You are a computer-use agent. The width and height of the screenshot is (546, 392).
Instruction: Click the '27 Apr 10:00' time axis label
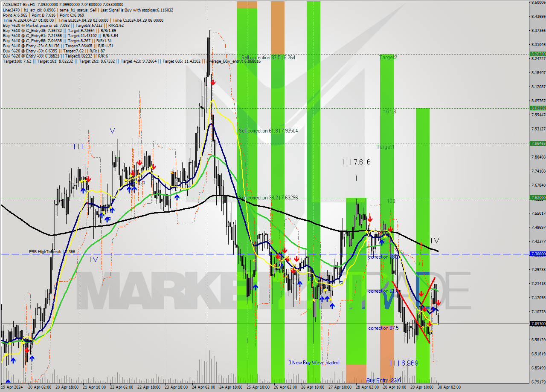pos(341,388)
